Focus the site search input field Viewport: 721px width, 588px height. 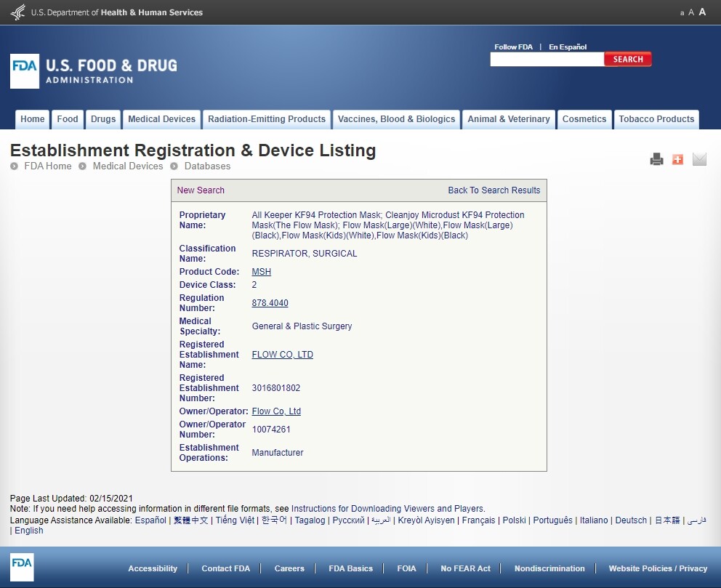click(547, 60)
